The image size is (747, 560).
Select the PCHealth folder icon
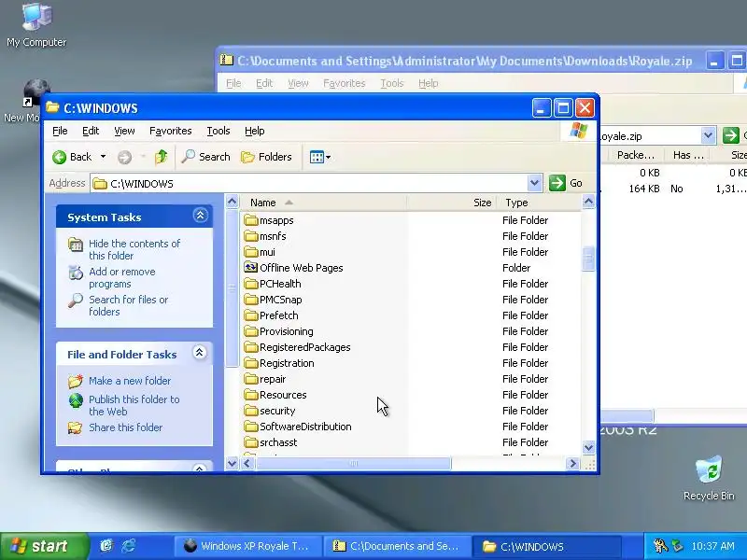251,284
